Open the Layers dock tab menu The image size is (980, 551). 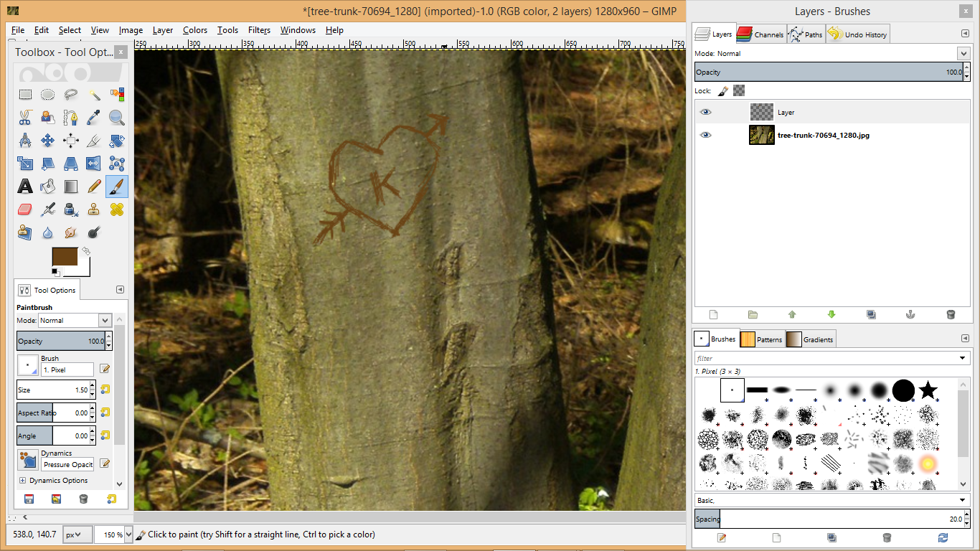point(965,34)
